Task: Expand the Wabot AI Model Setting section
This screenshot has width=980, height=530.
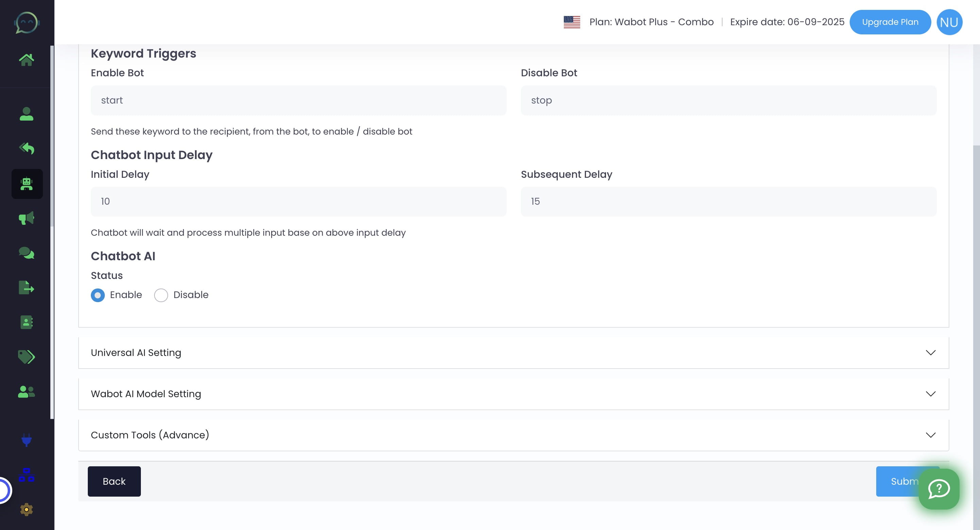Action: tap(513, 394)
